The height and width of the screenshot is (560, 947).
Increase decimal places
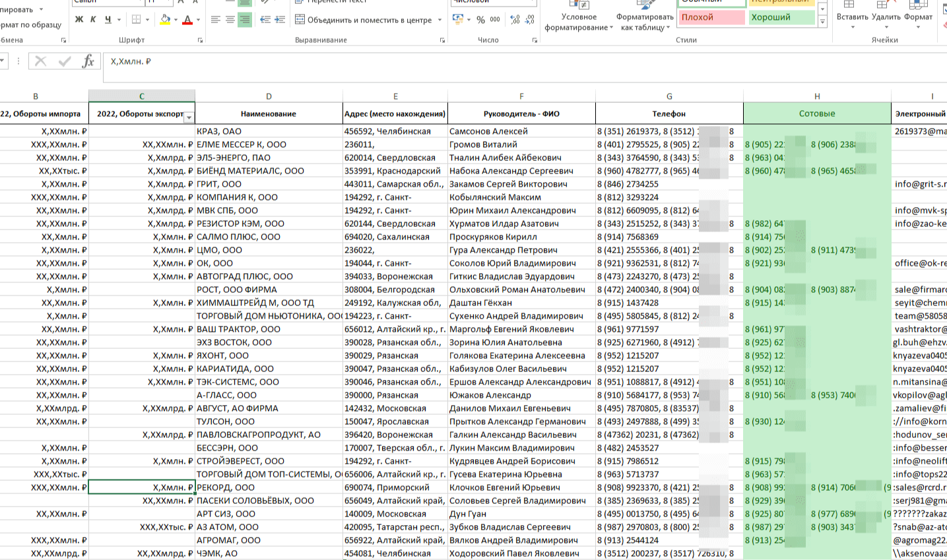coord(515,20)
